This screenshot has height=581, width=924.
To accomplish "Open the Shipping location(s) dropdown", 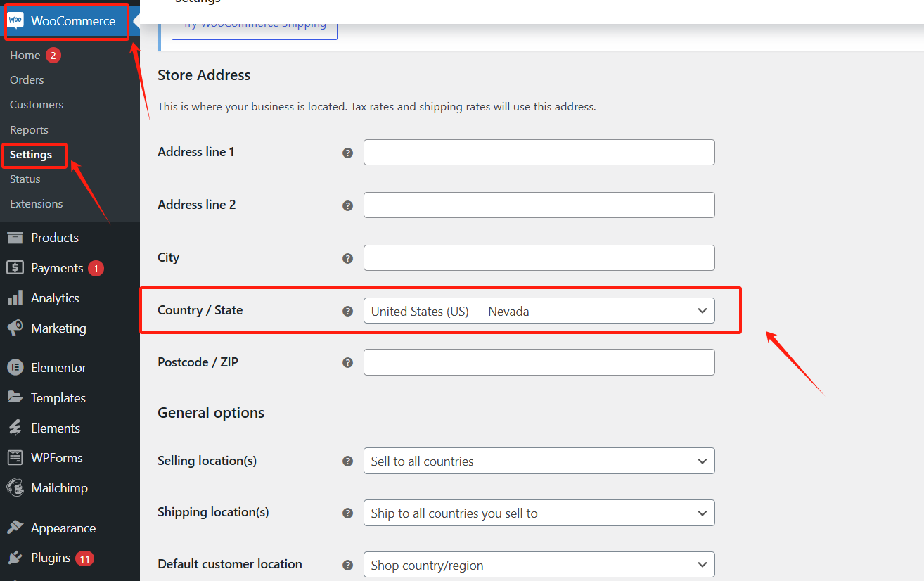I will [x=539, y=513].
